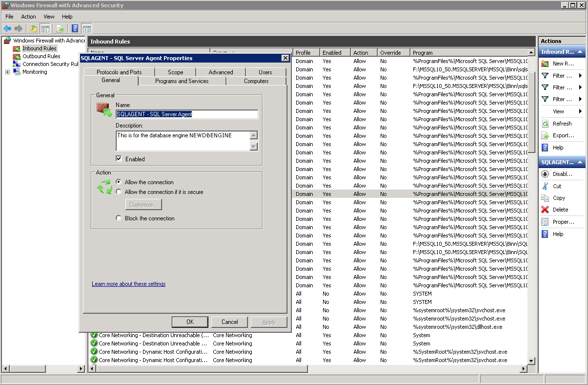Screen dimensions: 588x385
Task: Click into the rule Name input field
Action: 187,114
